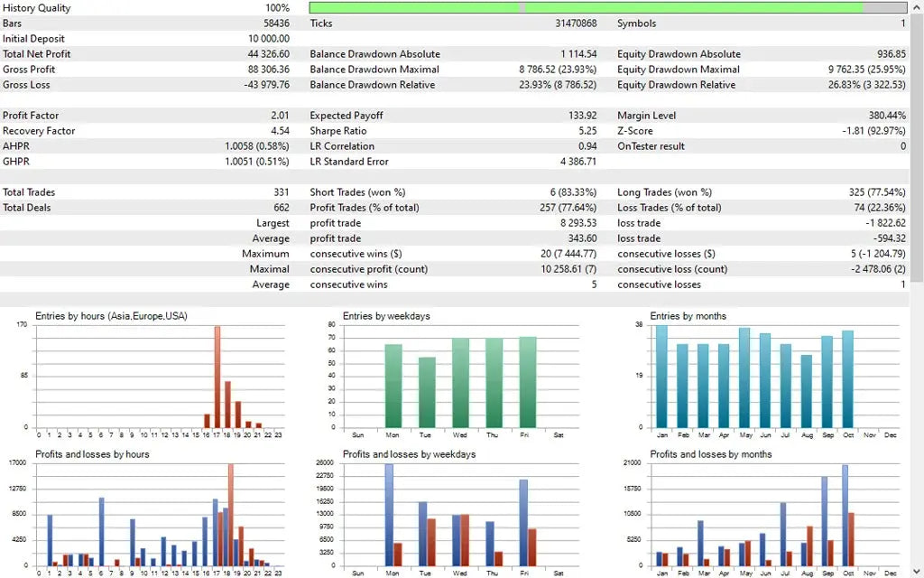Click the Profit Factor value 2.01

280,115
